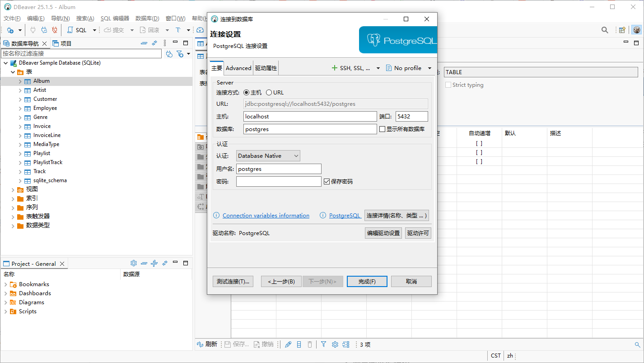Image resolution: width=644 pixels, height=363 pixels.
Task: Enable 显示所有数据库 checkbox
Action: 383,129
